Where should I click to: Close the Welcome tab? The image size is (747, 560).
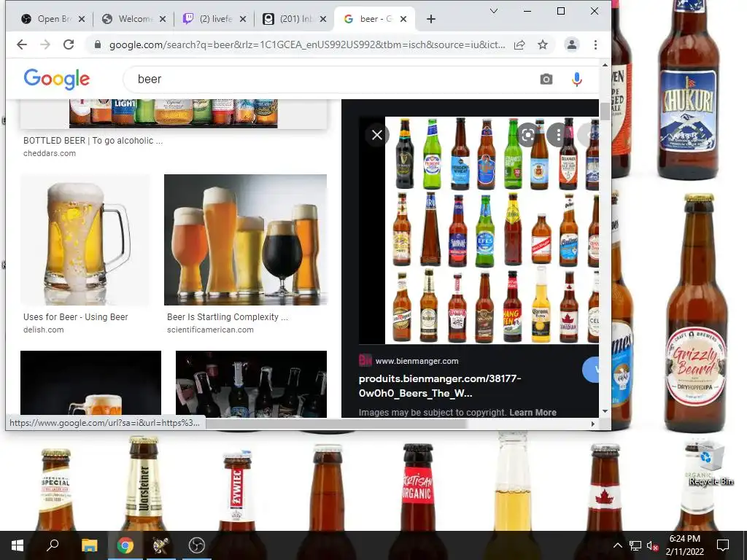coord(163,19)
